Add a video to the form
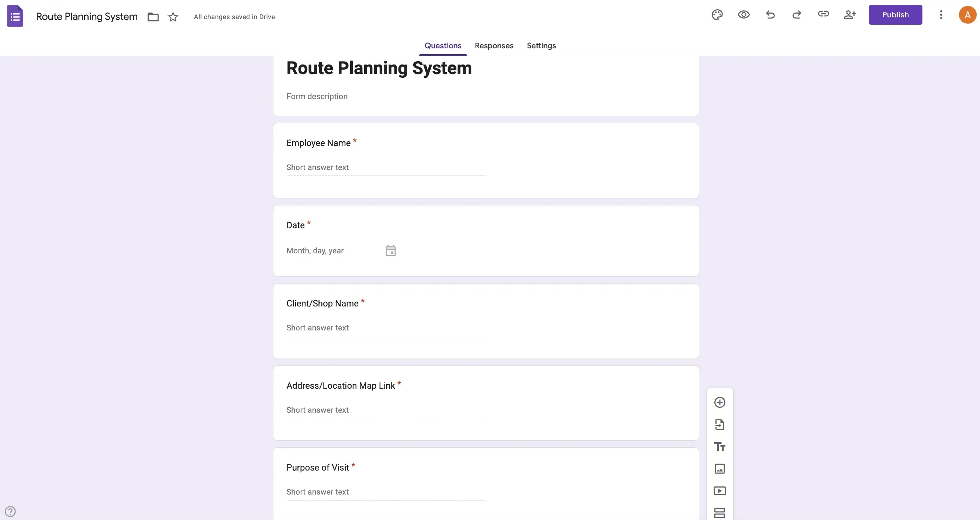Image resolution: width=980 pixels, height=520 pixels. pos(720,491)
